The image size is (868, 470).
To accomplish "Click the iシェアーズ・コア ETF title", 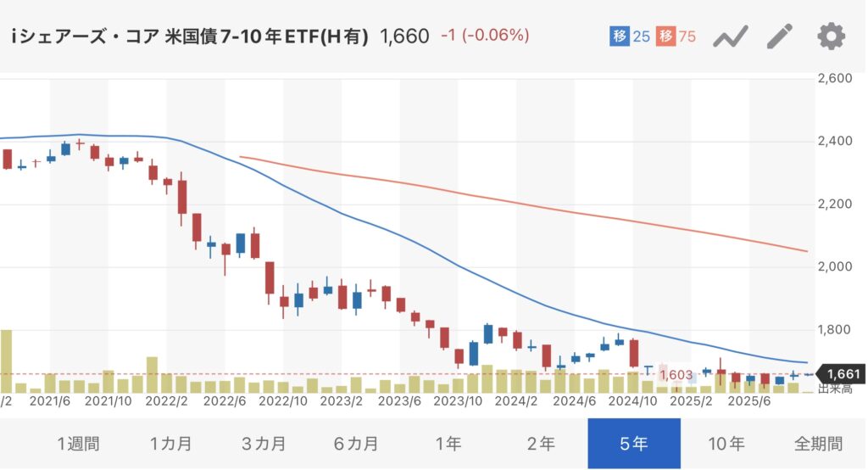I will (190, 36).
